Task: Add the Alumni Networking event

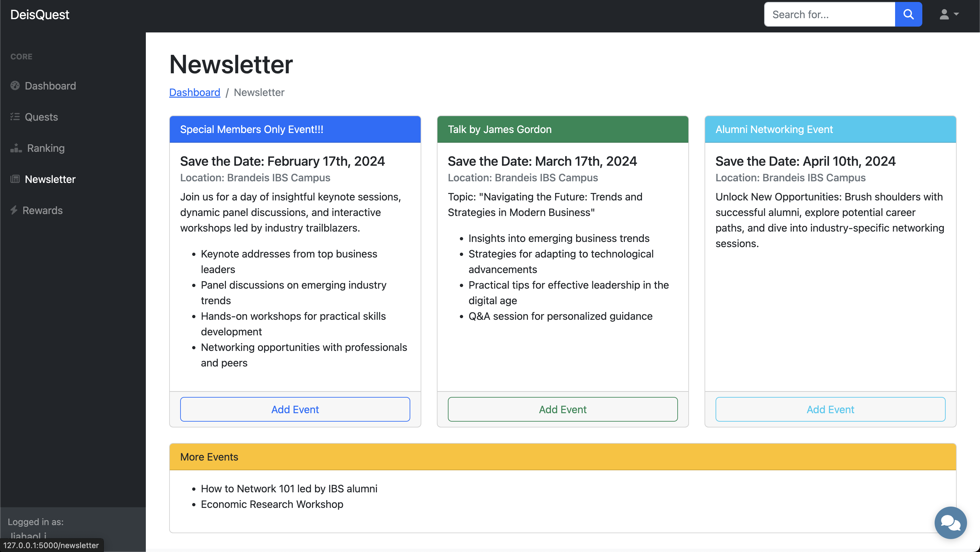Action: tap(830, 409)
